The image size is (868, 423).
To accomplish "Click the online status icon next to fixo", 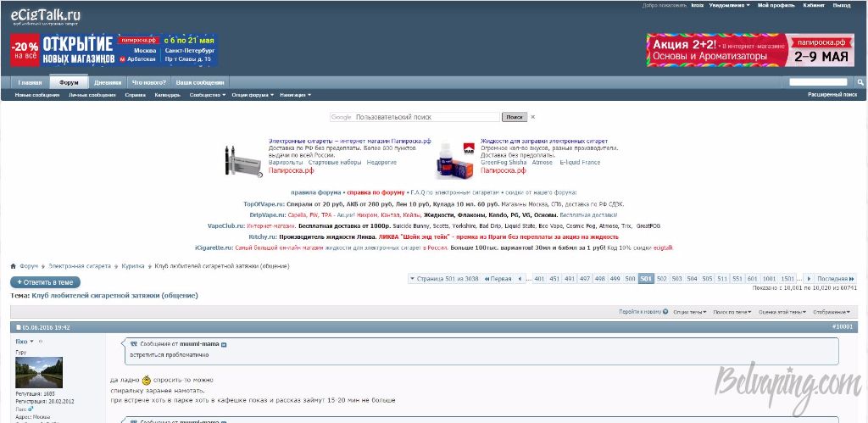I will [x=41, y=342].
